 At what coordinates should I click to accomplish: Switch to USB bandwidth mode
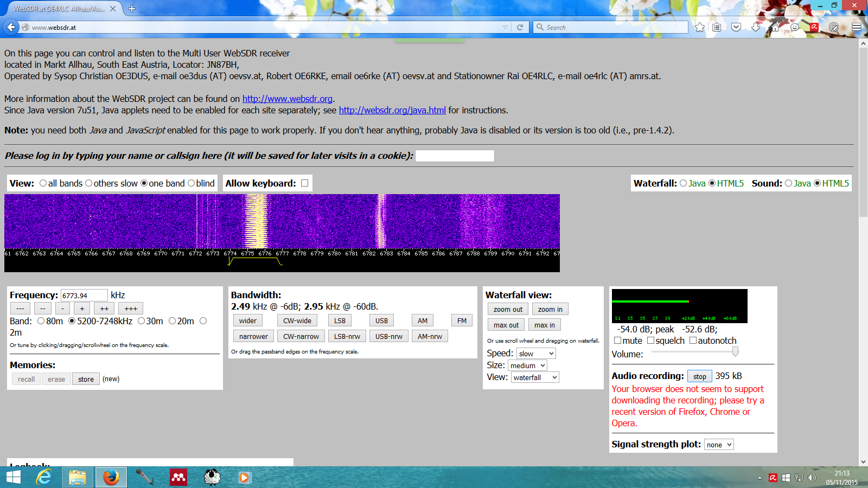point(381,320)
